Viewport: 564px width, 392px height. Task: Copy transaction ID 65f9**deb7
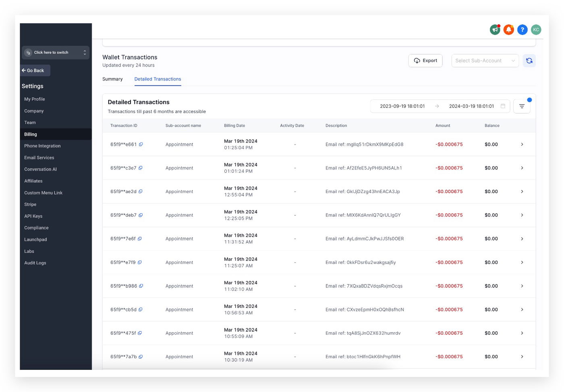141,215
